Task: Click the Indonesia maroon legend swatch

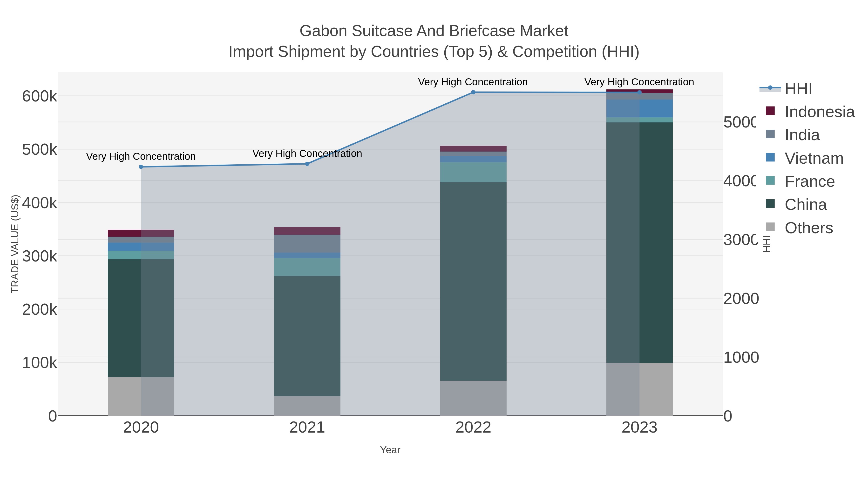Action: click(x=770, y=111)
